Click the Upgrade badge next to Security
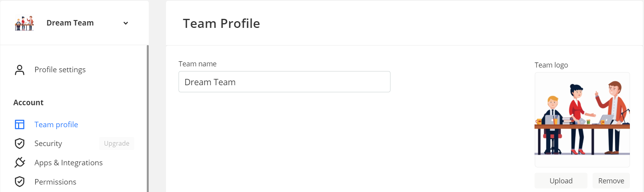Image resolution: width=644 pixels, height=192 pixels. [117, 143]
